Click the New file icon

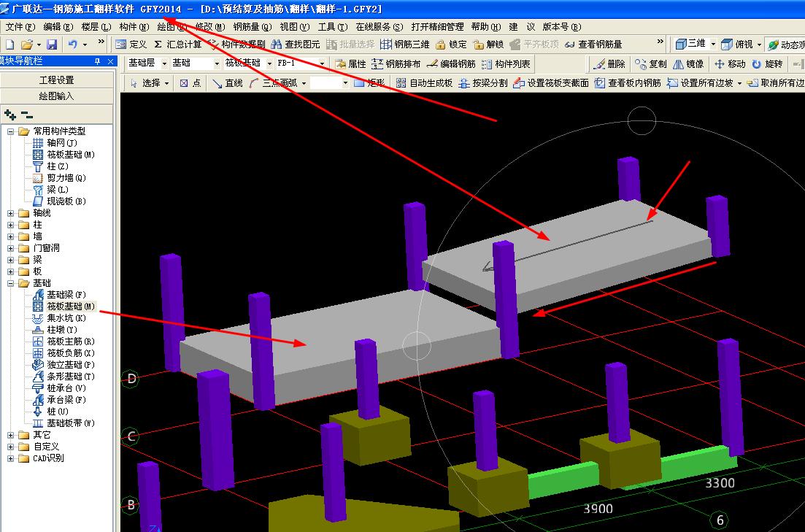(9, 45)
